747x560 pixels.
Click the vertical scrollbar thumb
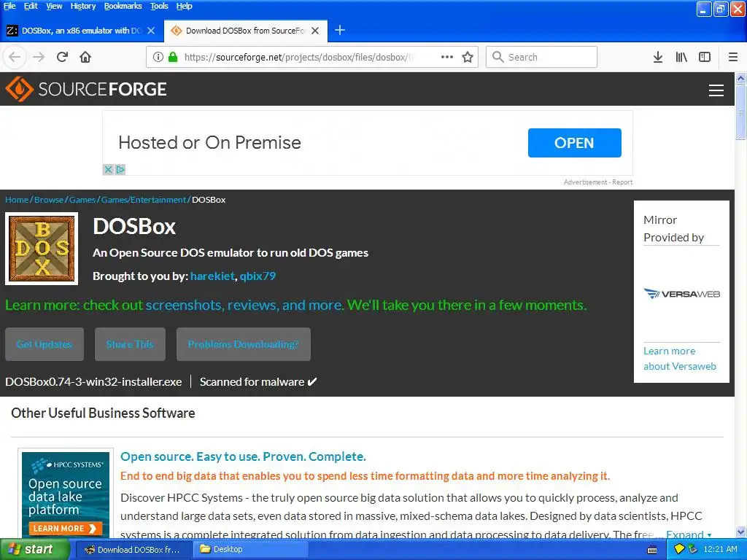[x=741, y=112]
